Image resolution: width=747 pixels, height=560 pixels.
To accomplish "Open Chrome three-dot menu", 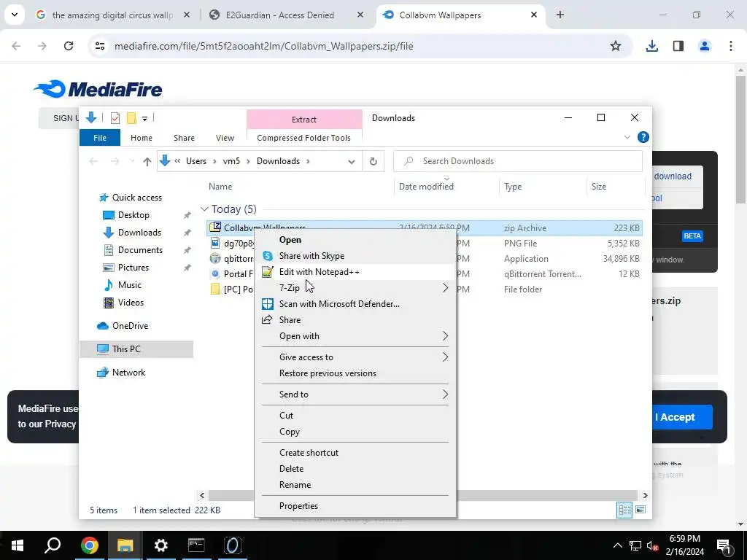I will pyautogui.click(x=730, y=46).
